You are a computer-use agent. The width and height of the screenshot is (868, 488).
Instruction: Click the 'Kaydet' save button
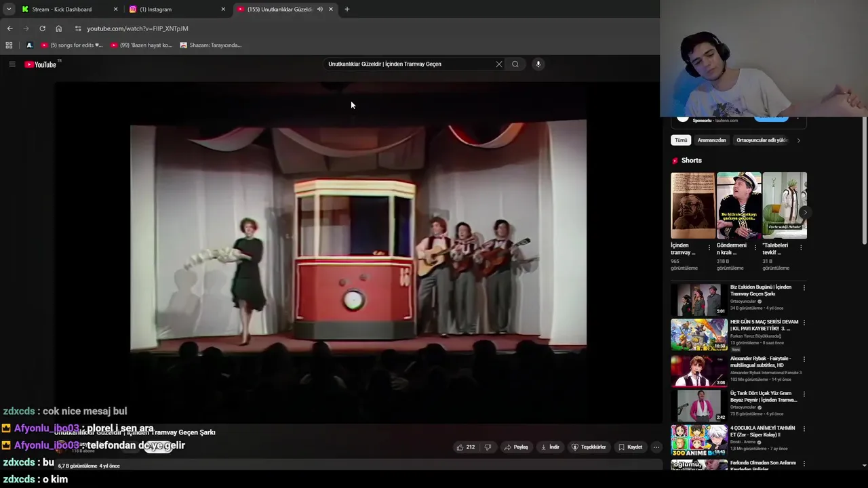630,447
